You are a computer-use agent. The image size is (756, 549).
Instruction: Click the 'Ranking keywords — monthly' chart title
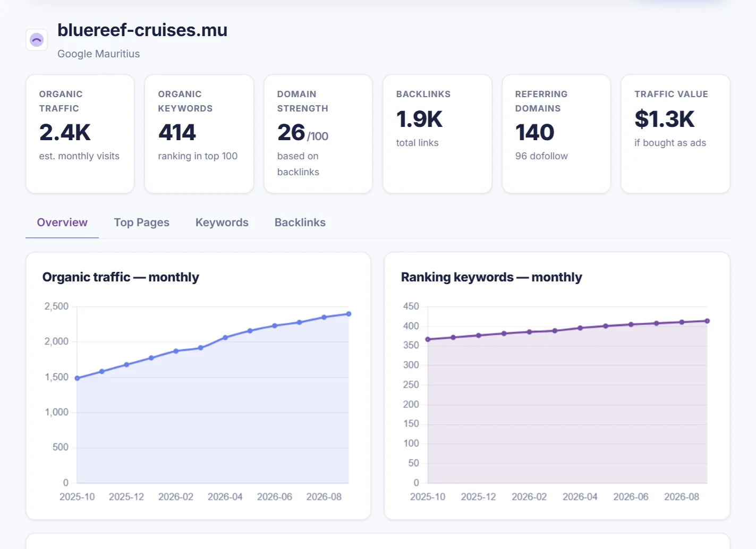(491, 277)
